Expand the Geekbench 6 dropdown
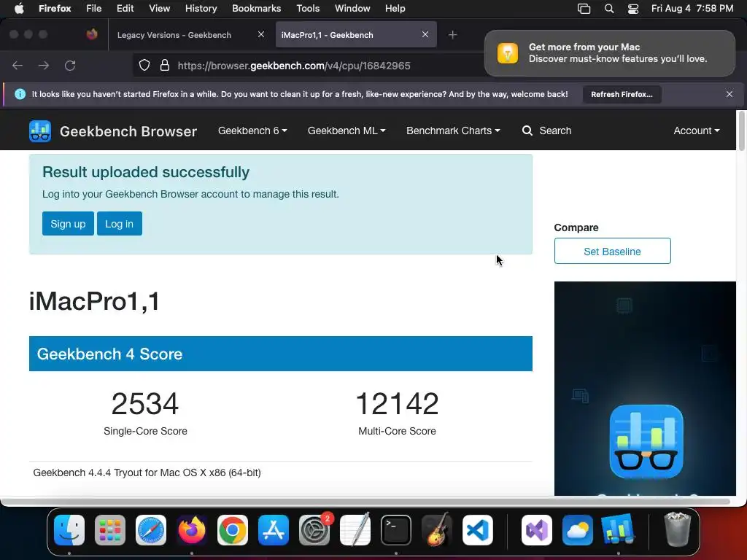 pos(252,131)
